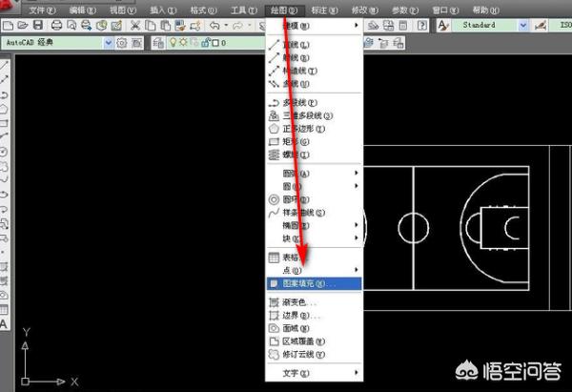Click the New file icon

coord(9,25)
